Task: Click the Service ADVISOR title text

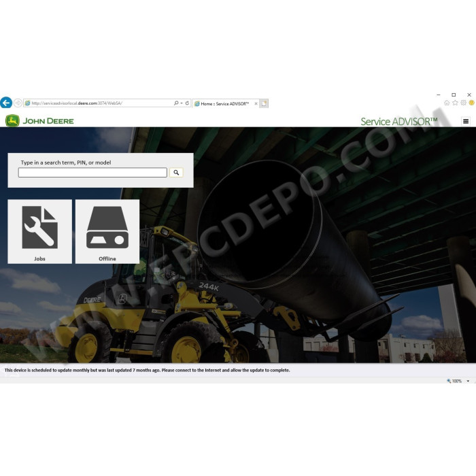Action: [399, 122]
